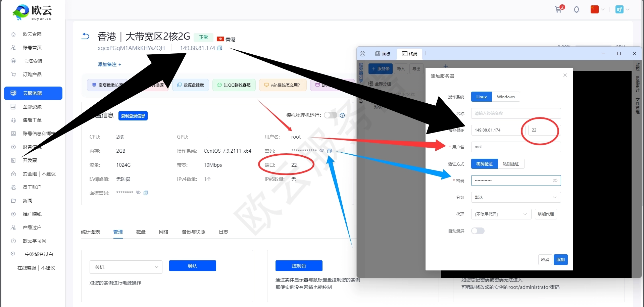
Task: Click the notification bell icon
Action: pos(576,9)
